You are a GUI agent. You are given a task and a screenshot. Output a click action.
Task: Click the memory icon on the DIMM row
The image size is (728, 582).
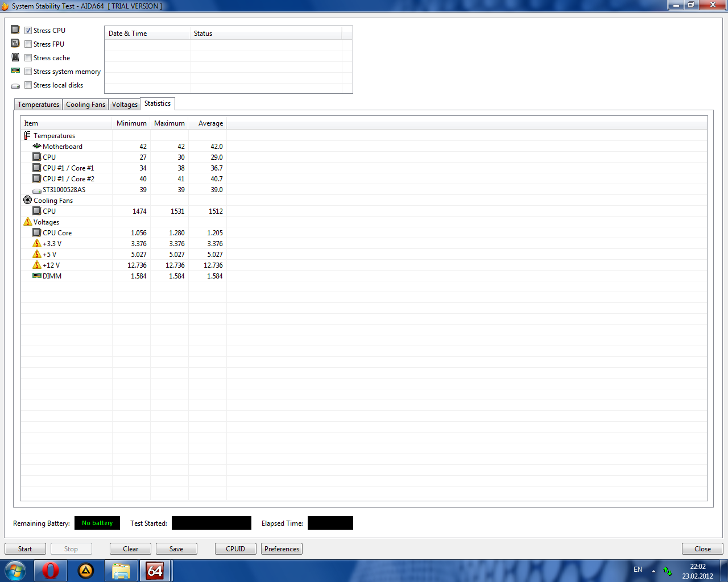point(37,276)
